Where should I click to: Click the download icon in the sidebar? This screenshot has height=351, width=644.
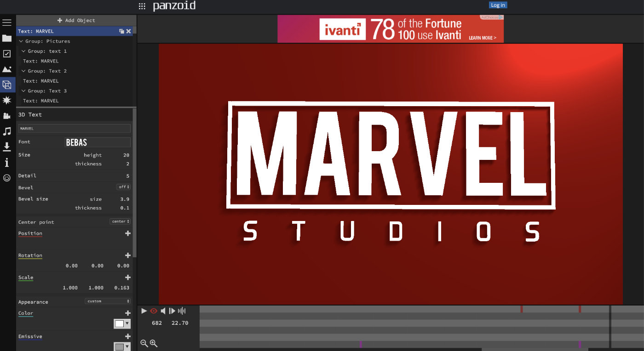pyautogui.click(x=7, y=147)
